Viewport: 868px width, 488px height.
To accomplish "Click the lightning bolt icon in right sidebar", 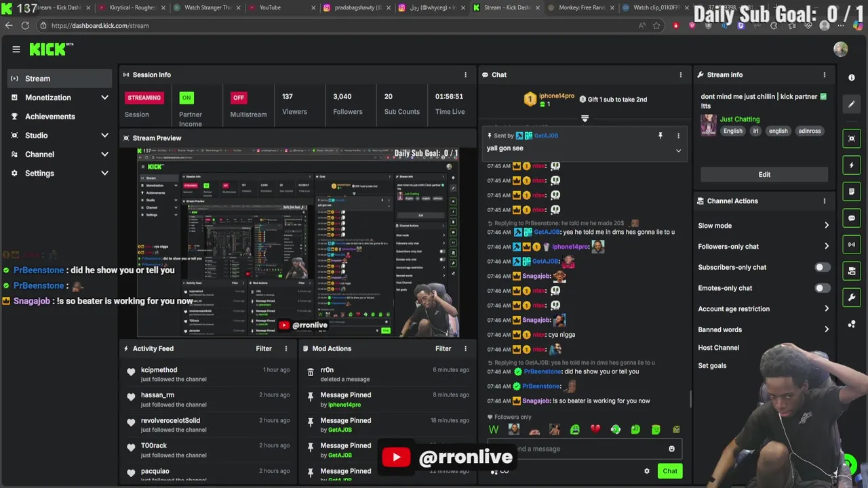I will point(852,165).
